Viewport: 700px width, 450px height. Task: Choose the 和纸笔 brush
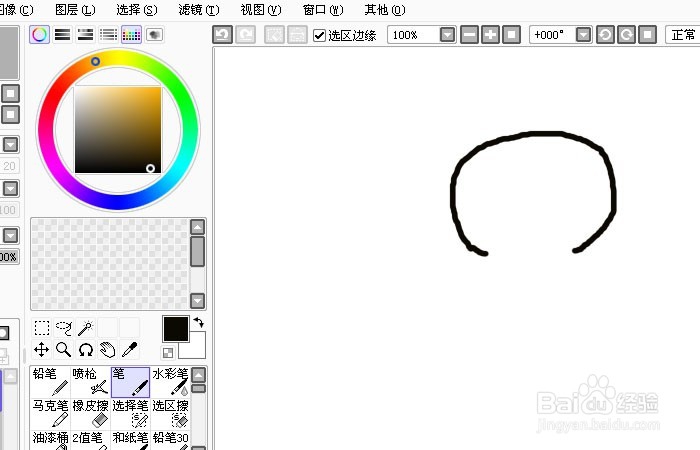130,440
